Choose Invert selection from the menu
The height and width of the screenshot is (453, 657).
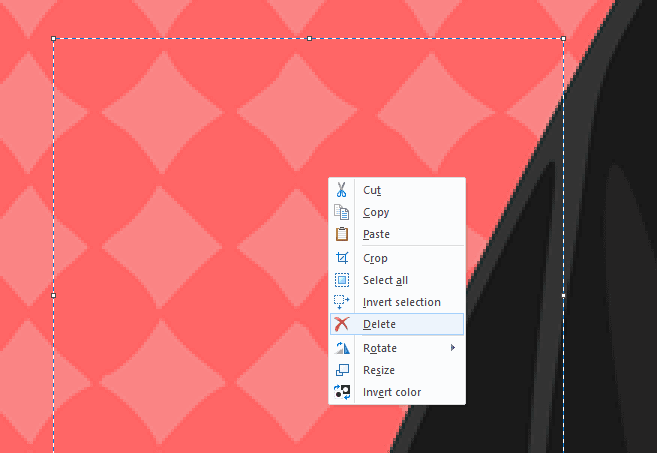(397, 302)
